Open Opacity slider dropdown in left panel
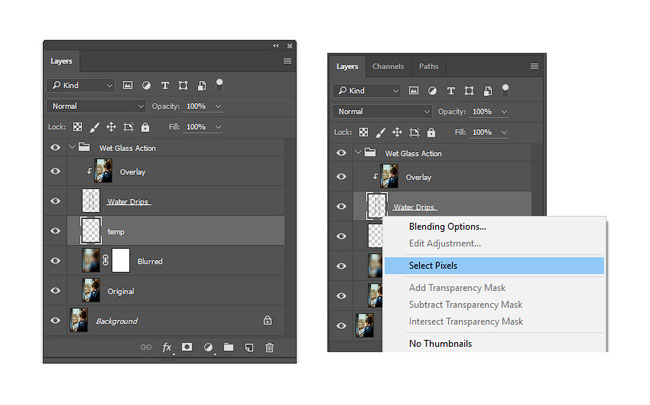Image resolution: width=650 pixels, height=405 pixels. [x=218, y=107]
